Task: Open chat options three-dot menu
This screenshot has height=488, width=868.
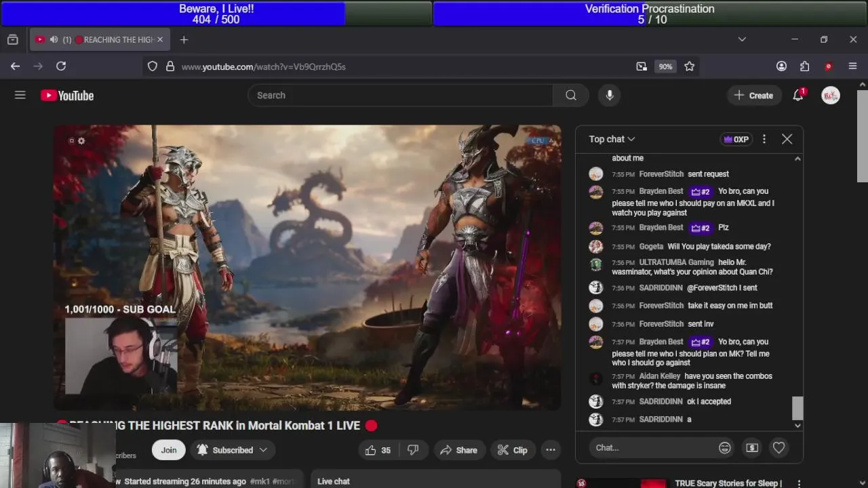Action: click(x=764, y=139)
